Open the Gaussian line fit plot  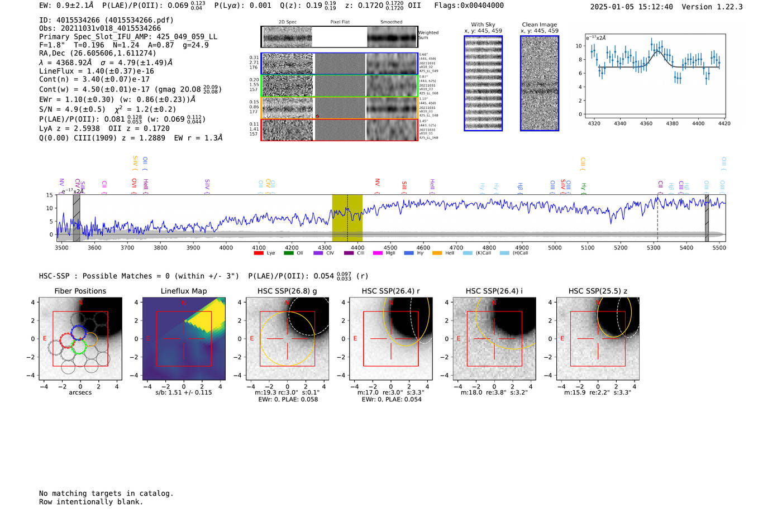coord(655,76)
